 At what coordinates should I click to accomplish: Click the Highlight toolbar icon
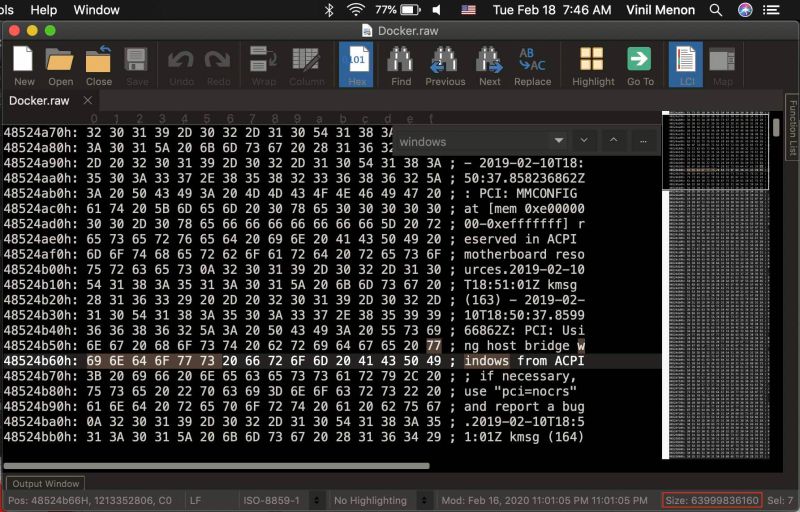(x=593, y=65)
